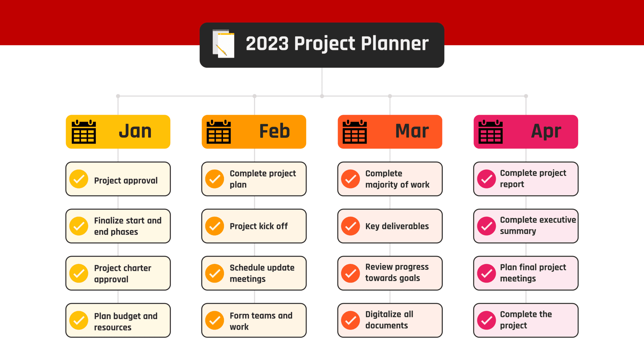
Task: Click the connector node above the Feb column
Action: tap(254, 96)
